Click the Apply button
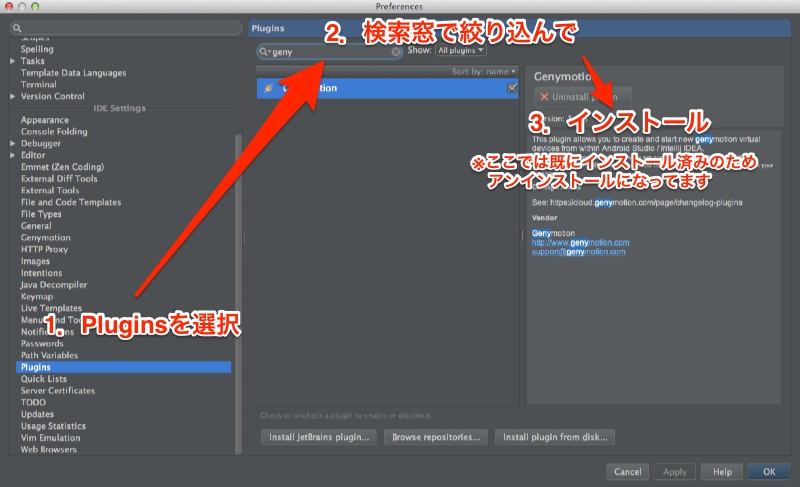 click(674, 472)
